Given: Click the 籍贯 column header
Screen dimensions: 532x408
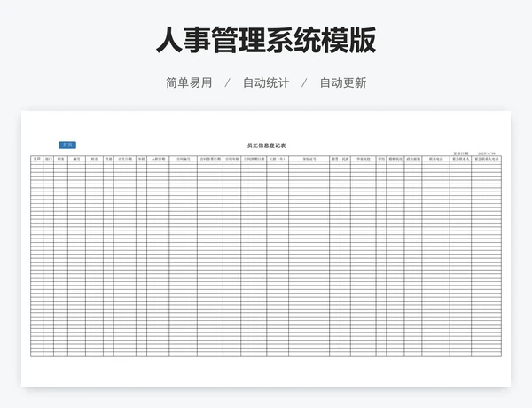Looking at the screenshot, I should click(x=335, y=159).
